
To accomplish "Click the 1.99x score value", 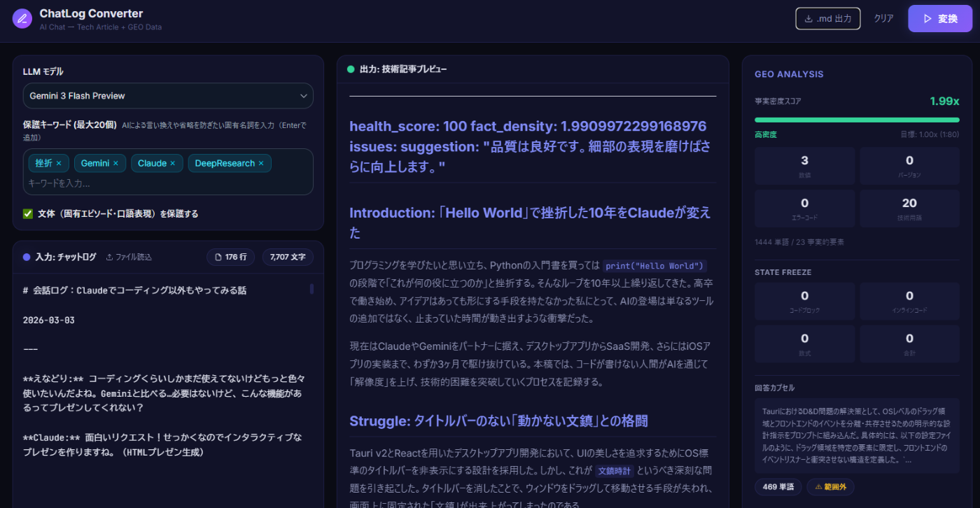I will tap(944, 101).
